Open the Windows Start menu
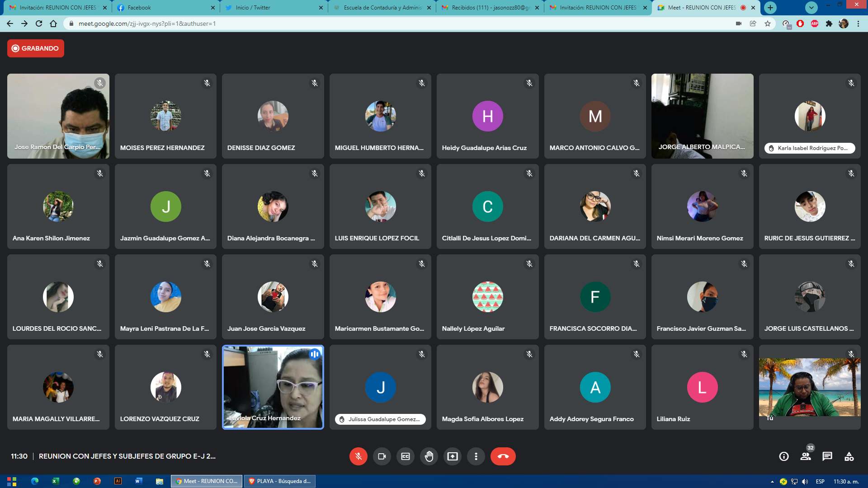Image resolution: width=868 pixels, height=488 pixels. (x=12, y=481)
